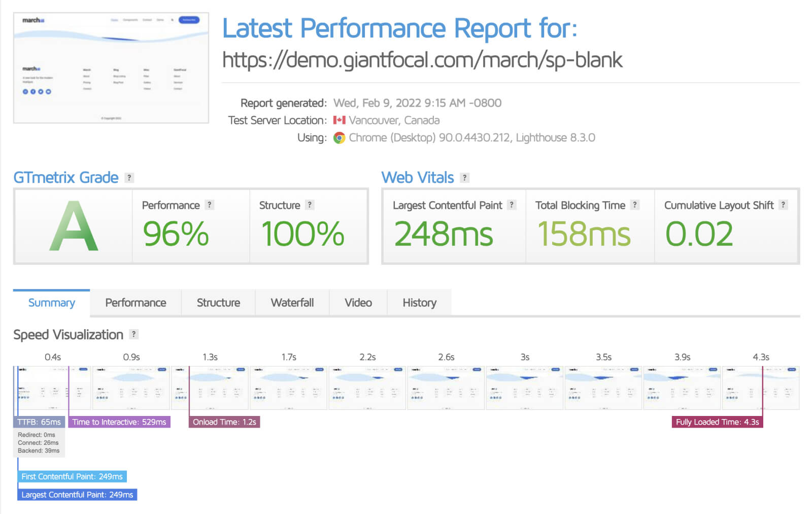Viewport: 812px width, 514px height.
Task: Open the Performance tab
Action: tap(136, 303)
